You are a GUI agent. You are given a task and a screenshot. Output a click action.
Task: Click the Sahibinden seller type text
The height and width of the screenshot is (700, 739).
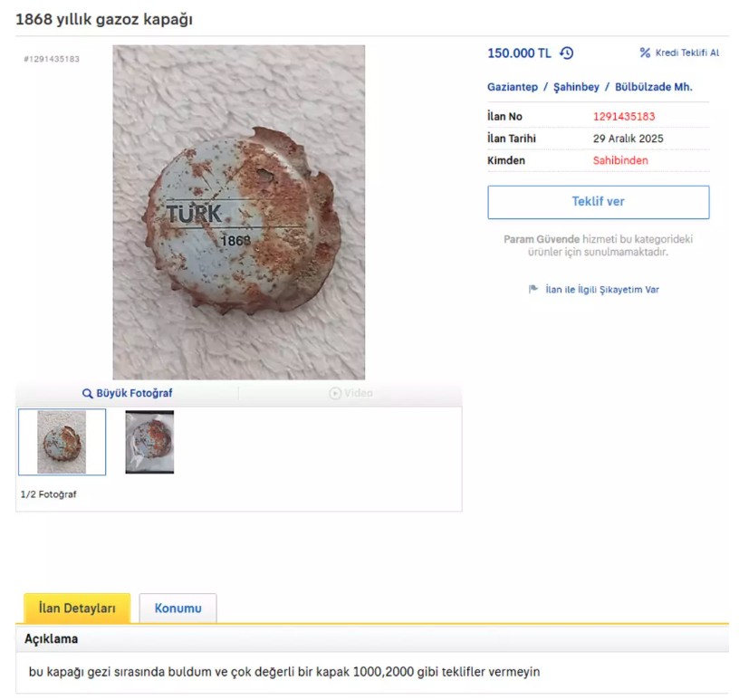[x=620, y=160]
